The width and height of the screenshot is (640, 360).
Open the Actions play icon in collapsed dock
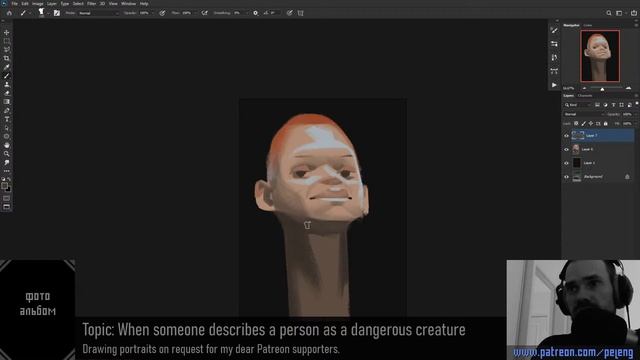[554, 85]
